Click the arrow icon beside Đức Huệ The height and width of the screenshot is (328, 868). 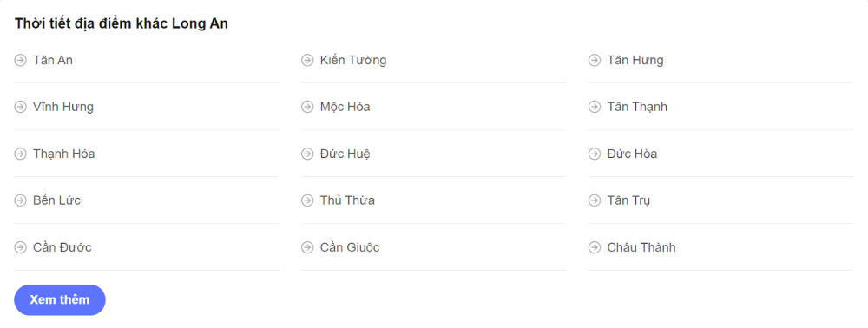click(x=307, y=154)
